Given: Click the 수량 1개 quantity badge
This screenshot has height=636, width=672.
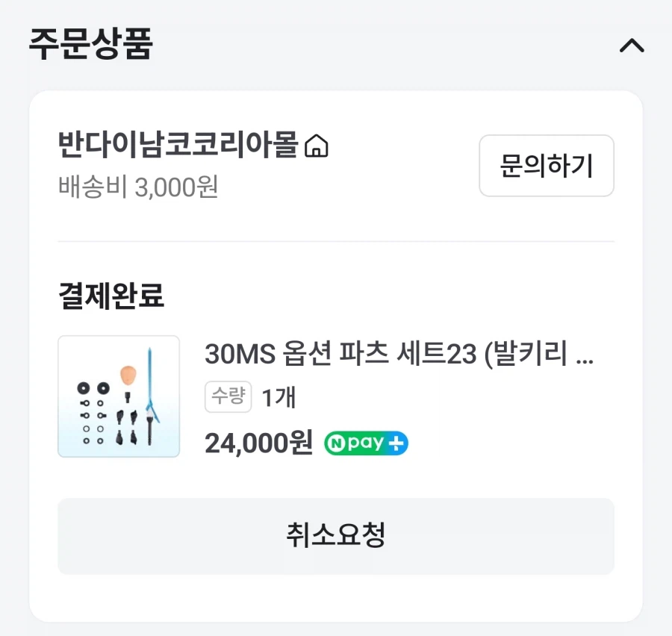Looking at the screenshot, I should tap(228, 397).
